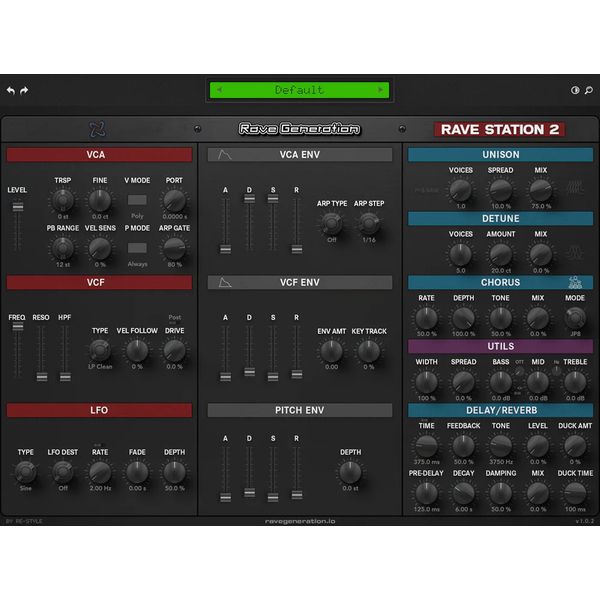600x600 pixels.
Task: Click the LFO TYPE selector knob
Action: [x=25, y=471]
